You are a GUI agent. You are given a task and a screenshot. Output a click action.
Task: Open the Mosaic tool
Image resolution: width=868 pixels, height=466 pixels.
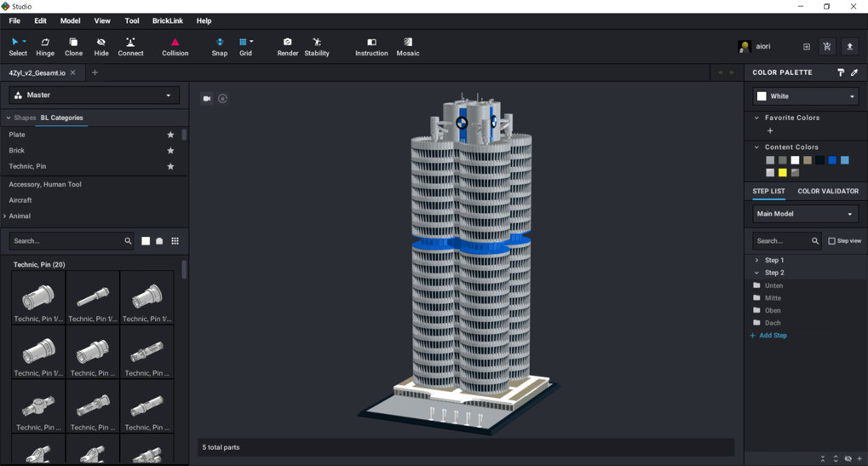[408, 46]
